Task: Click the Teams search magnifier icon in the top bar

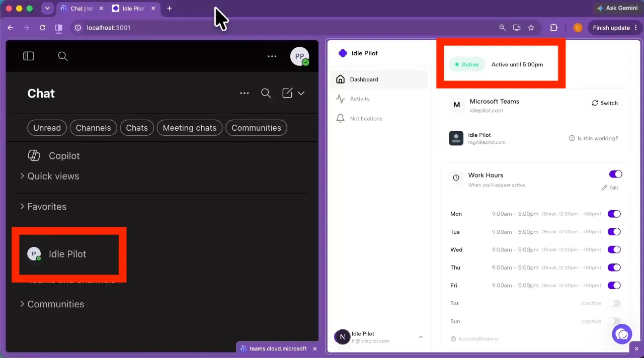Action: [63, 56]
